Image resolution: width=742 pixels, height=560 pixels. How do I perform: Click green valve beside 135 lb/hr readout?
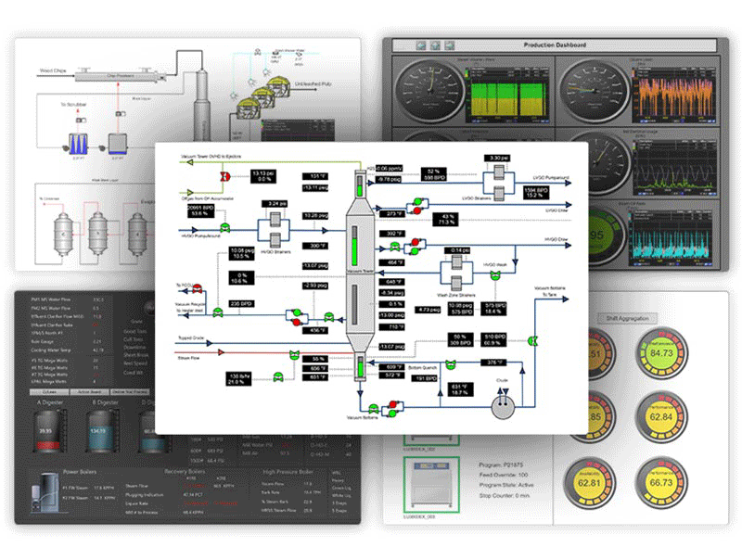click(279, 377)
